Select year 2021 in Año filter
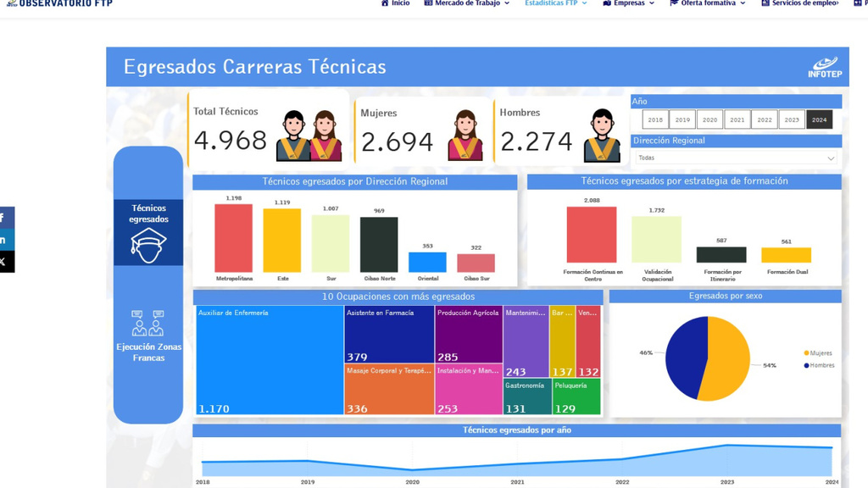Screen dimensions: 868x488 (x=737, y=120)
